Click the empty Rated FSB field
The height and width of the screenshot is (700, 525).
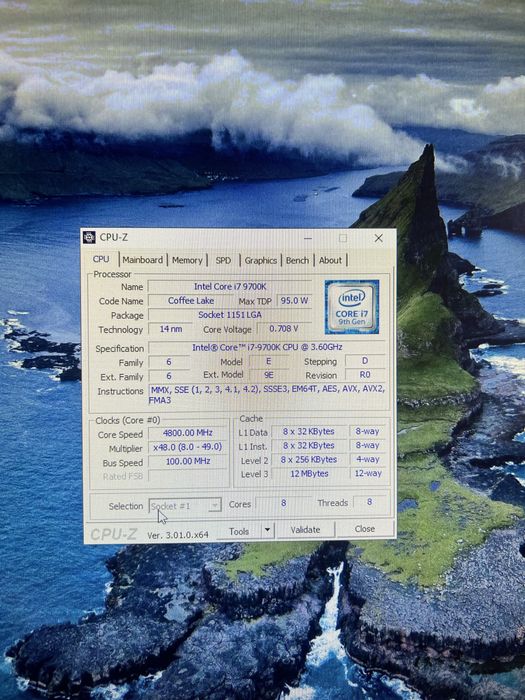tap(188, 475)
